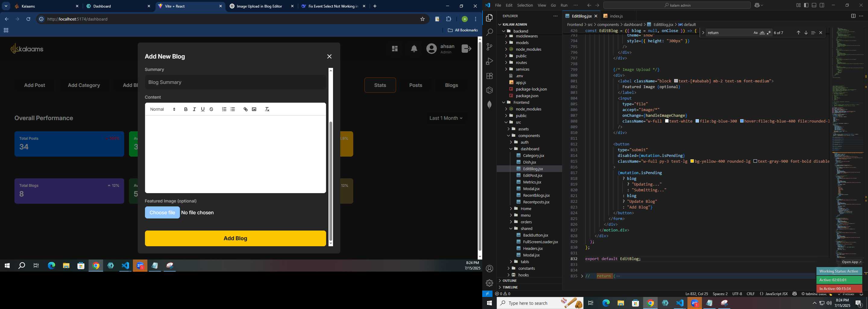This screenshot has width=868, height=309.
Task: Open a new Chrome tab
Action: 375,6
